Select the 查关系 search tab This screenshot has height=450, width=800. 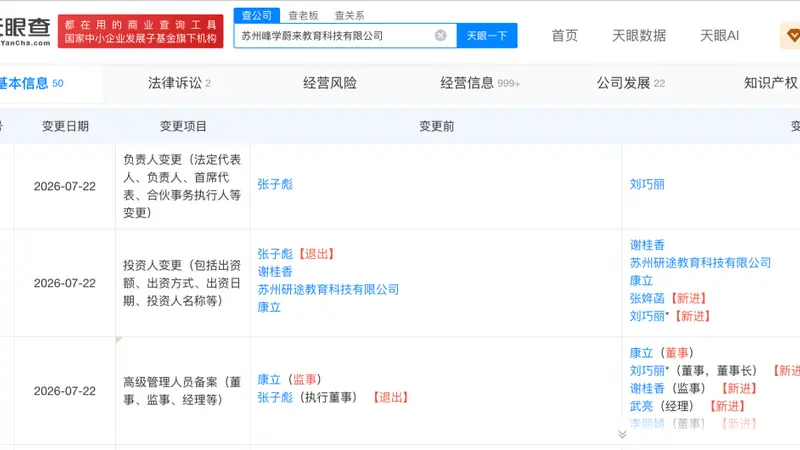349,15
